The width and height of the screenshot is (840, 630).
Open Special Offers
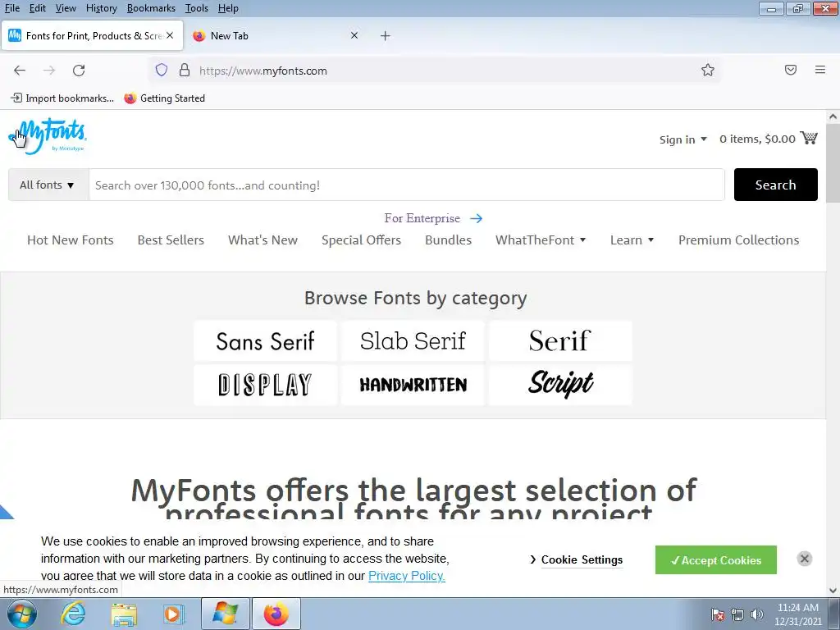(361, 240)
